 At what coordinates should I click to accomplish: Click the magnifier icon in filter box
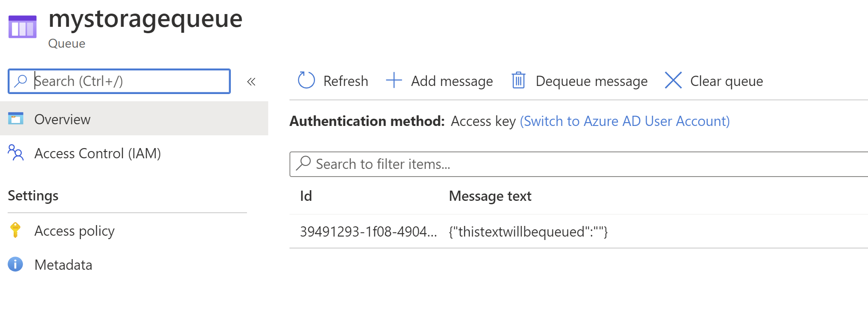point(304,163)
